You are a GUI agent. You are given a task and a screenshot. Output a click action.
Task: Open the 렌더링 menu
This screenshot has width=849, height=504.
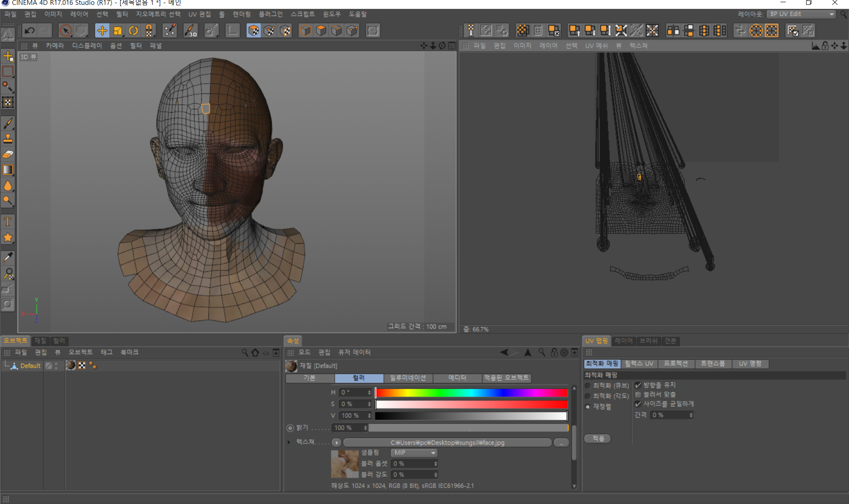click(241, 14)
